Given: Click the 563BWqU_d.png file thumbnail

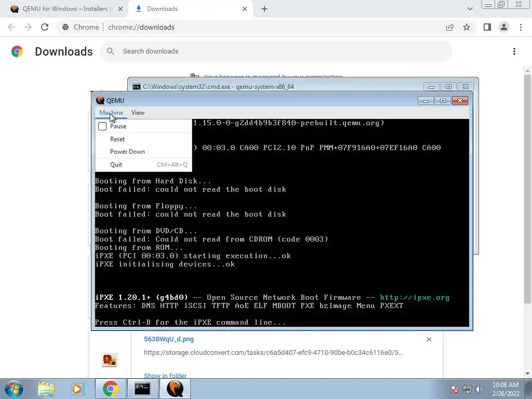Looking at the screenshot, I should (110, 360).
